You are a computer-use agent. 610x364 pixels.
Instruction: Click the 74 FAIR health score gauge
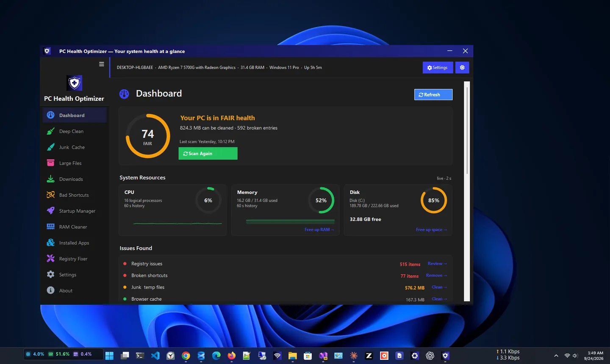pos(148,136)
